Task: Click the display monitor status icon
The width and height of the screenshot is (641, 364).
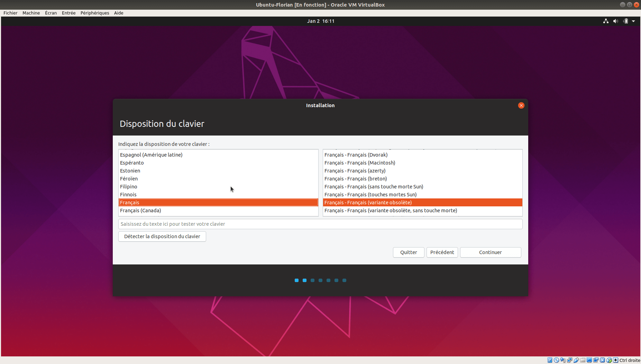Action: point(589,360)
